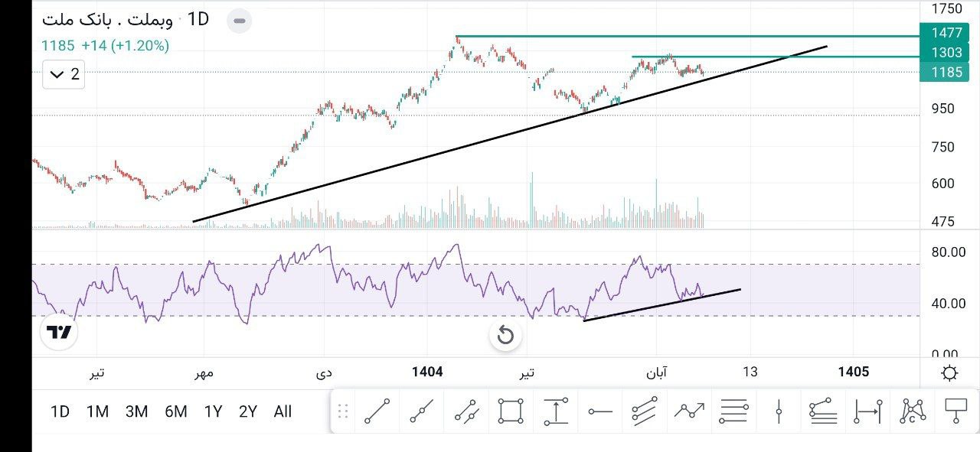Select the Date Range measurement tool
The image size is (980, 452).
click(867, 411)
